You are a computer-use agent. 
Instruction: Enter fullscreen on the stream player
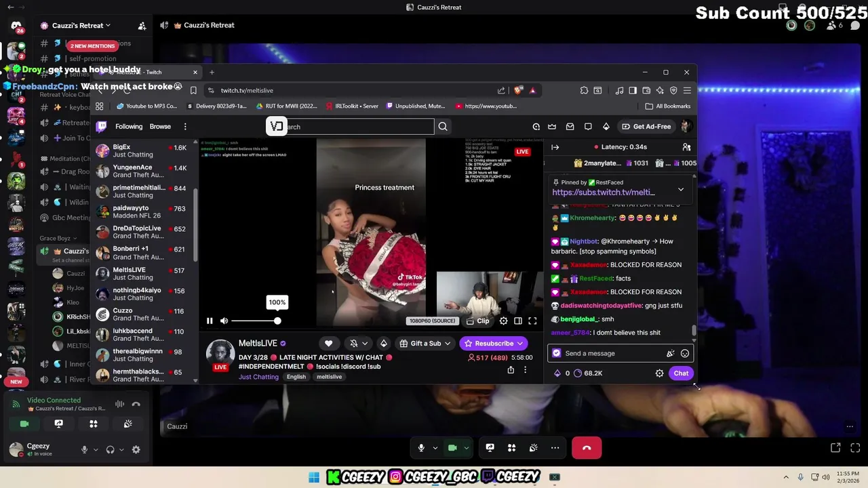532,321
